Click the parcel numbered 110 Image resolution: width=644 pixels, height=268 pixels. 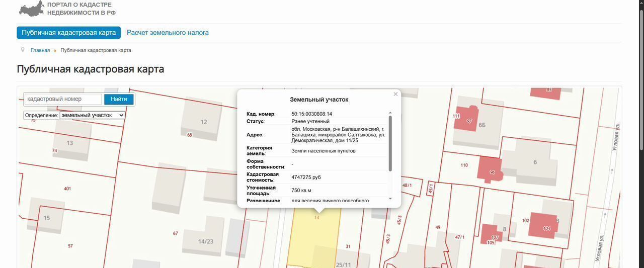[464, 165]
